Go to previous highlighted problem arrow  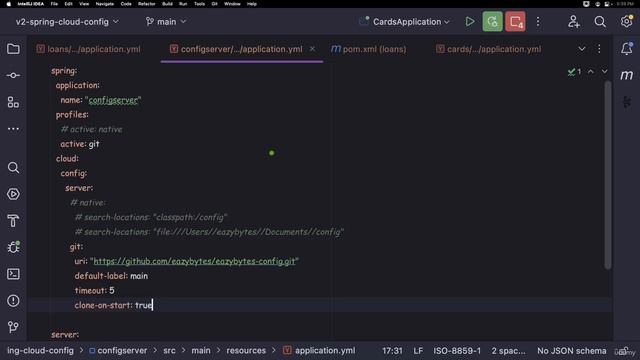coord(591,71)
